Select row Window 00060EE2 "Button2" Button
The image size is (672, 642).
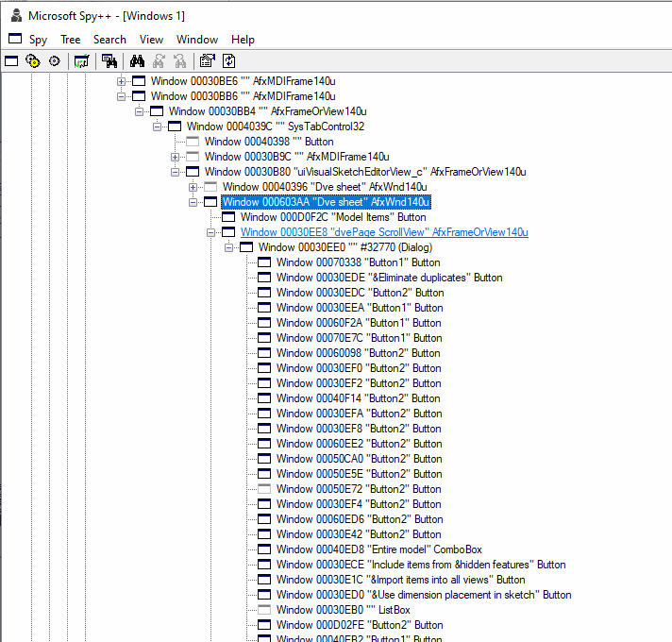coord(360,444)
